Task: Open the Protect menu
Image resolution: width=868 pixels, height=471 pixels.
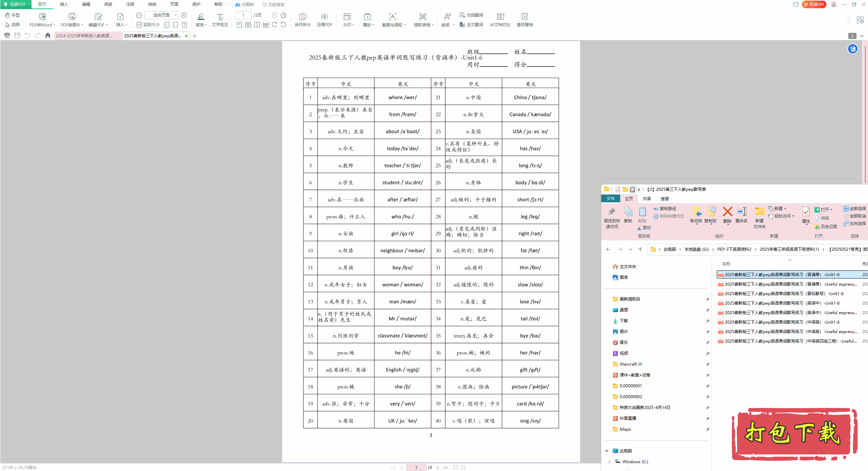Action: pos(196,4)
